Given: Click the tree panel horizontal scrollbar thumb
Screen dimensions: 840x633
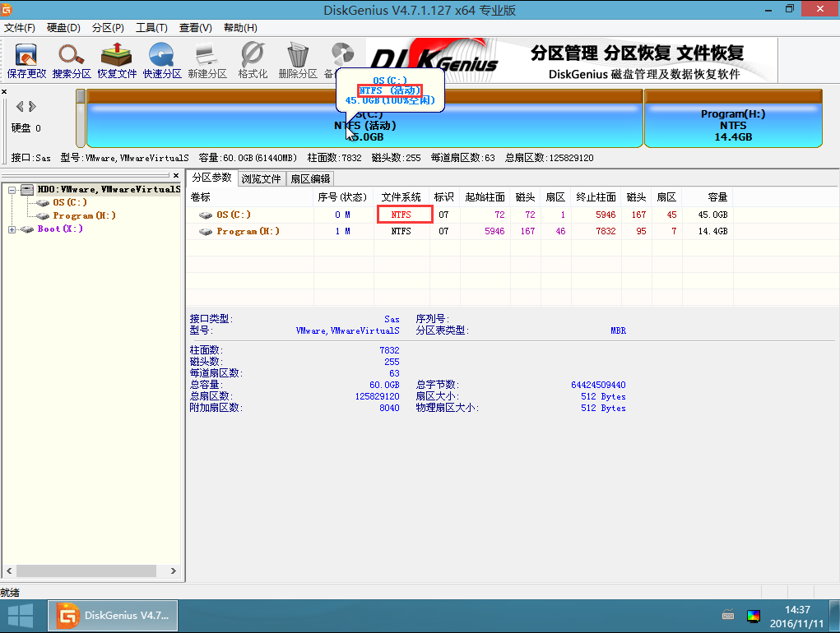Looking at the screenshot, I should point(86,571).
